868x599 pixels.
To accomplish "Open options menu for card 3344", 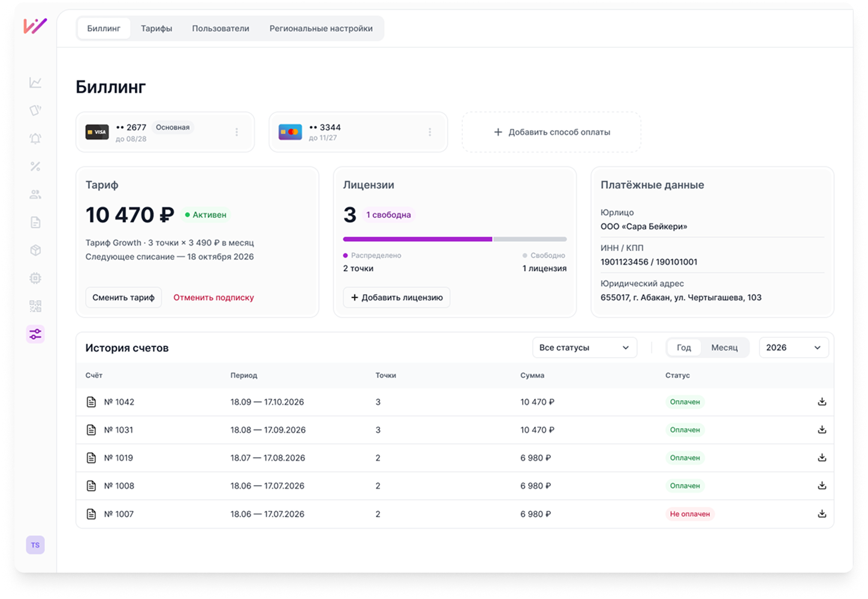I will (430, 132).
